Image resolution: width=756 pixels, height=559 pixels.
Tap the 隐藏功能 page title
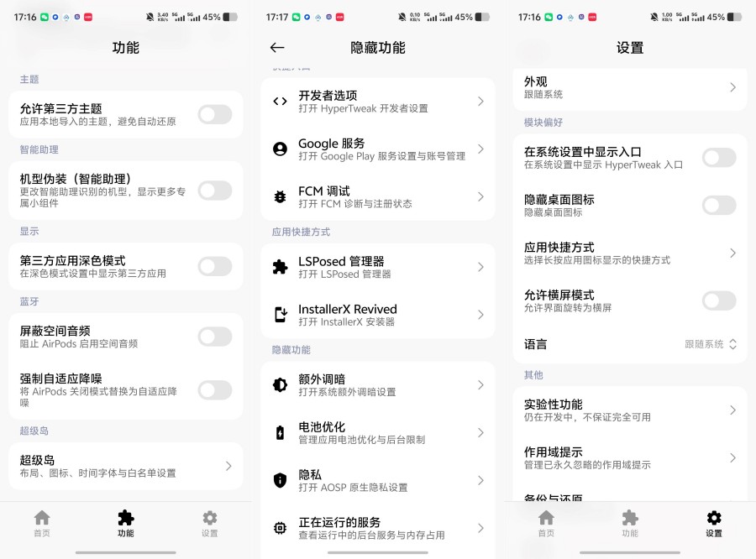tap(378, 47)
